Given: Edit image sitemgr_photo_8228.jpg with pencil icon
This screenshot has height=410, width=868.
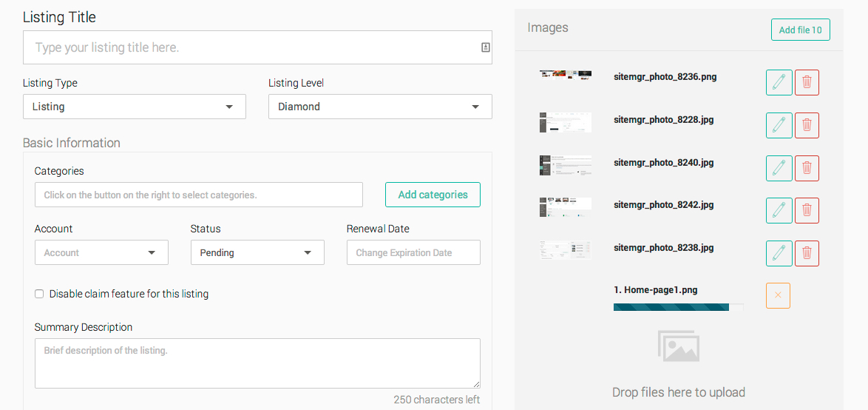Looking at the screenshot, I should pos(779,126).
